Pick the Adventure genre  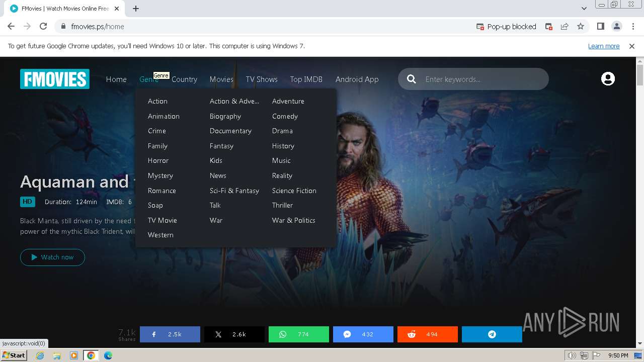[x=288, y=101]
